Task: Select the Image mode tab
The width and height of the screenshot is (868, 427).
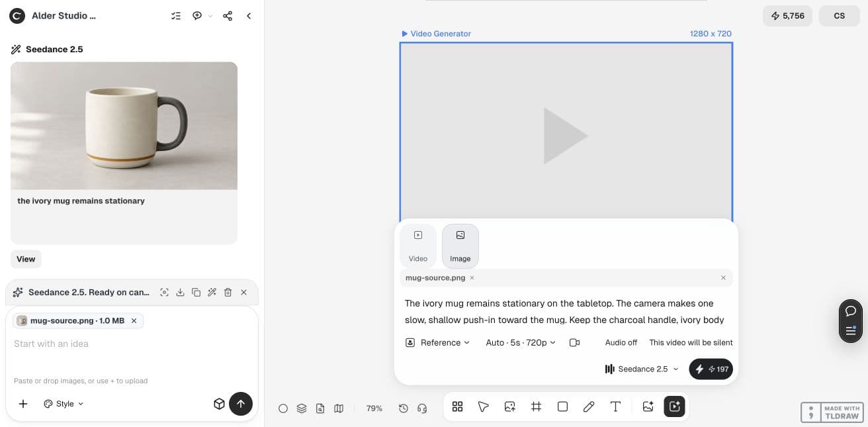Action: coord(460,246)
